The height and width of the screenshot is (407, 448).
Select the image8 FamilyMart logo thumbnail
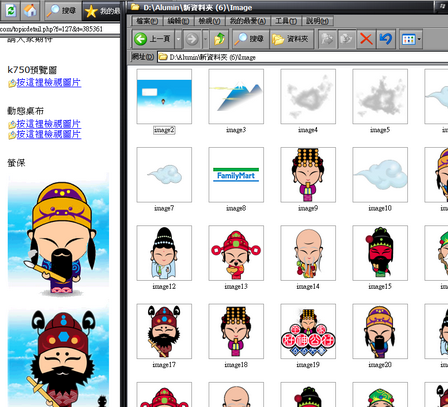coord(236,175)
